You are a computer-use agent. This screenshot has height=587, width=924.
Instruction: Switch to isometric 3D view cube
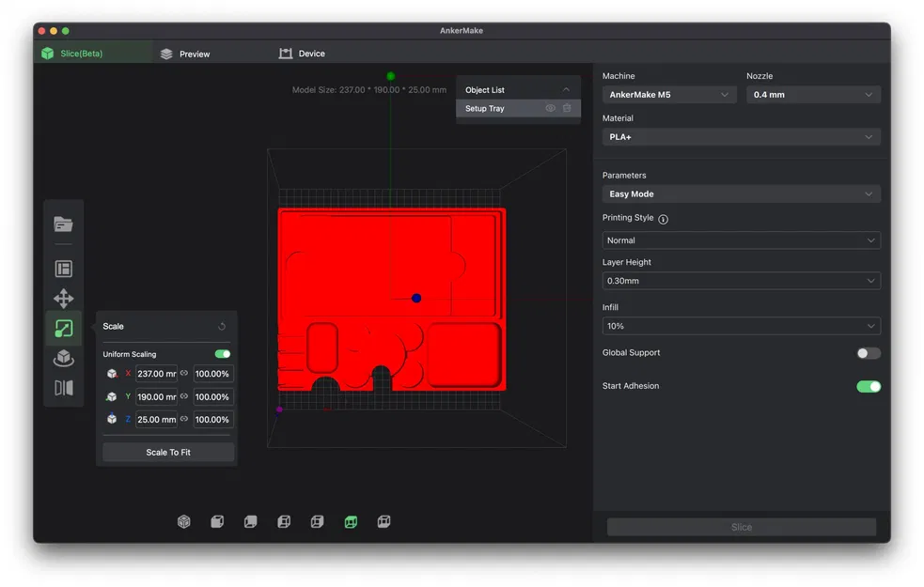point(184,521)
